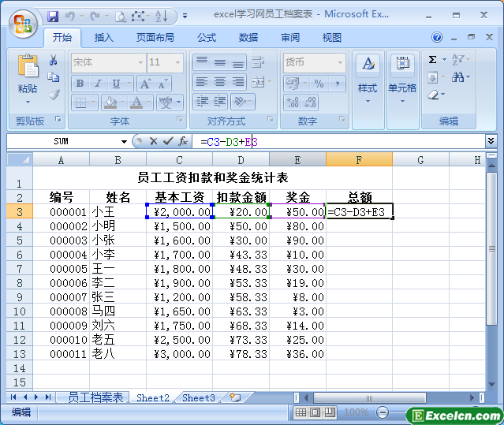
Task: Open the Help question mark icon
Action: [x=437, y=37]
